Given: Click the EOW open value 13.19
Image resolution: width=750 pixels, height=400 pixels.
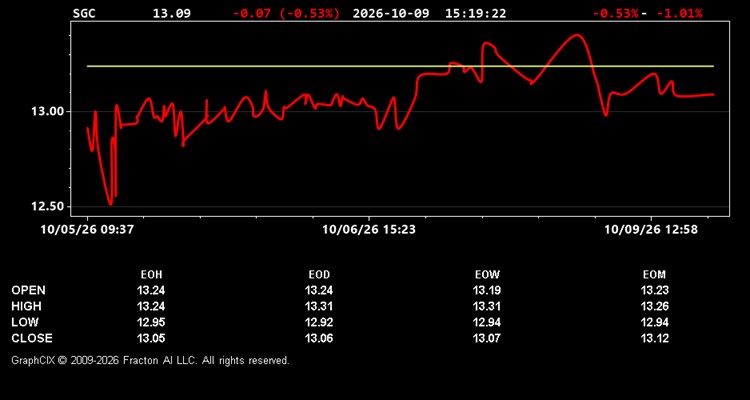Looking at the screenshot, I should (487, 290).
